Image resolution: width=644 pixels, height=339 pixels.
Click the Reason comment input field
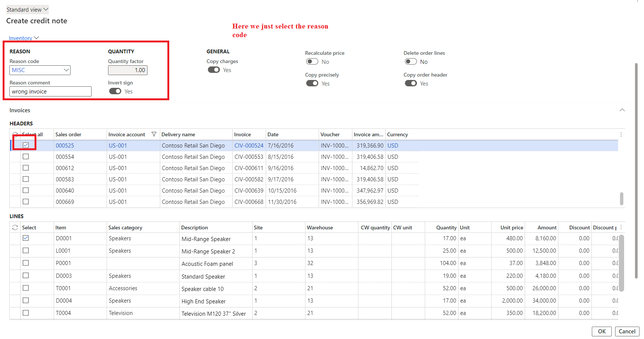coord(50,91)
